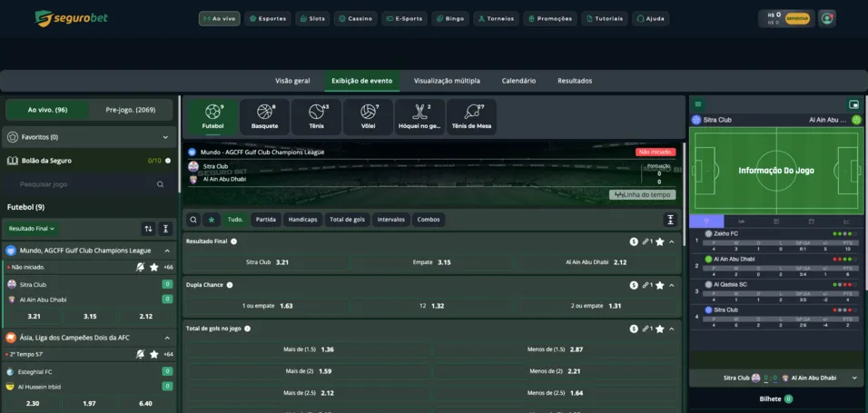Switch to Visão geral tab
Screen dimensions: 868x413
tap(292, 81)
